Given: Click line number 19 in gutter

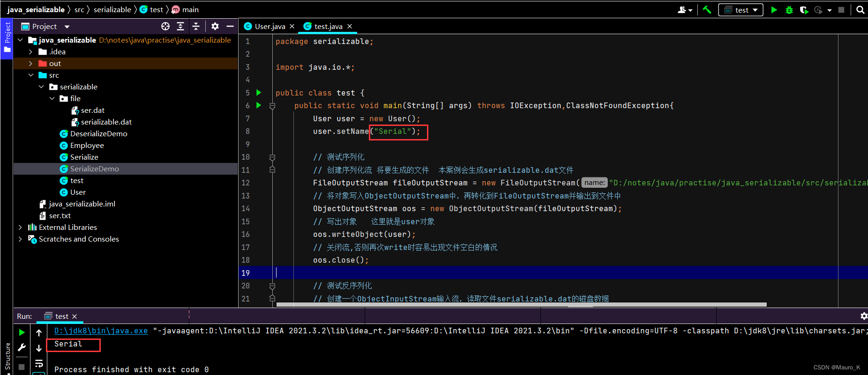Looking at the screenshot, I should 246,273.
